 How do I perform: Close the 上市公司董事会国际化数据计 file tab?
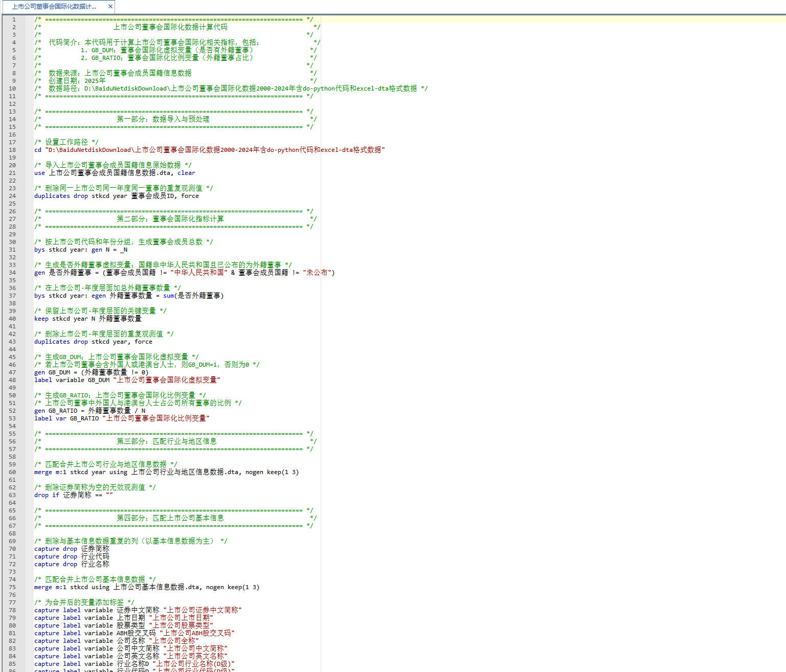[110, 7]
